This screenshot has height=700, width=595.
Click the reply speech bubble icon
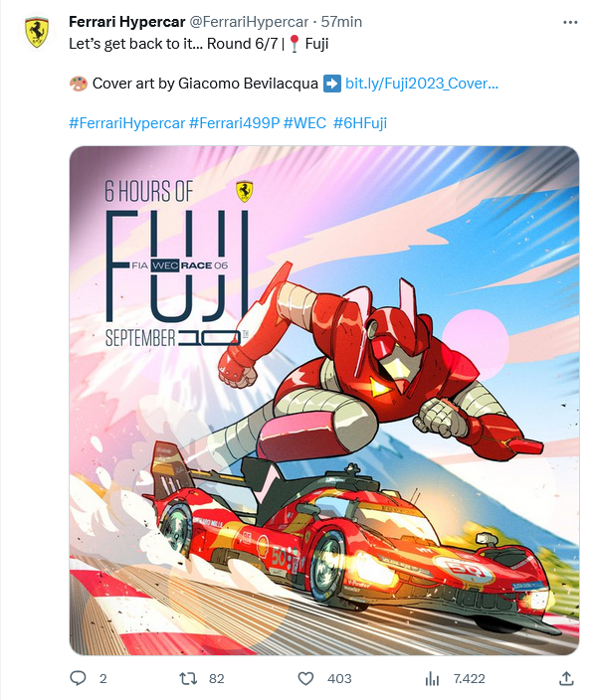point(79,678)
